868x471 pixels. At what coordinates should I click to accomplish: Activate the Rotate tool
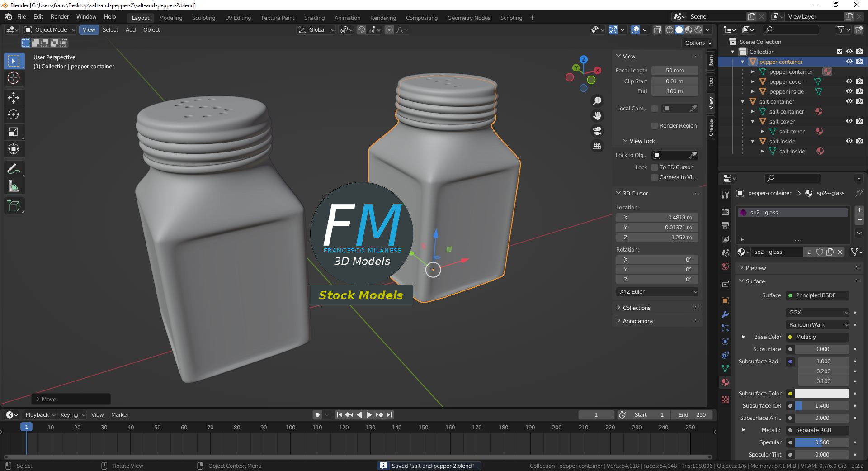point(14,114)
